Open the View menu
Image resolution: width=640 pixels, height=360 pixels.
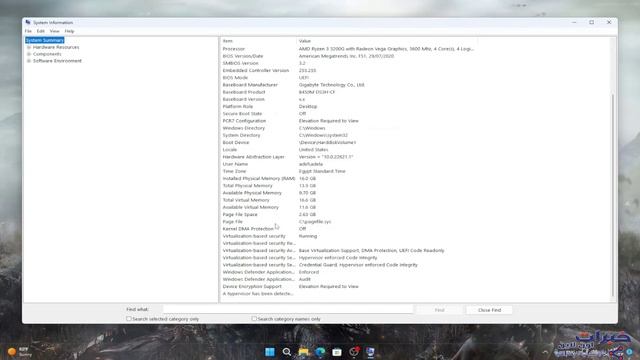click(x=54, y=31)
